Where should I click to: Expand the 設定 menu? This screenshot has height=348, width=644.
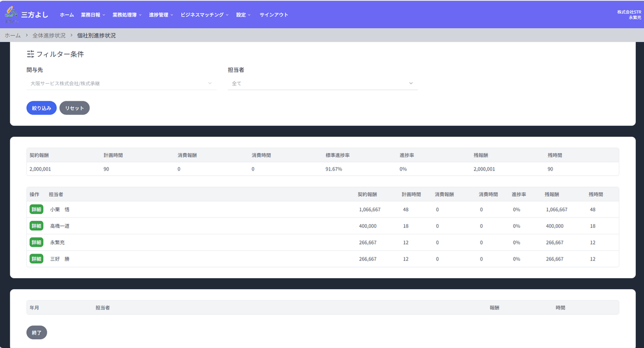click(243, 15)
